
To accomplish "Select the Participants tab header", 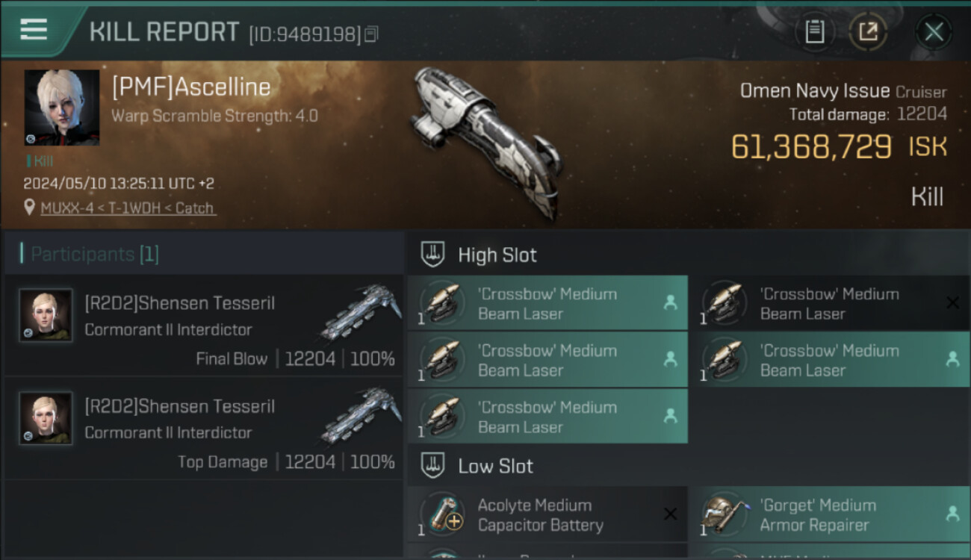I will [x=94, y=255].
